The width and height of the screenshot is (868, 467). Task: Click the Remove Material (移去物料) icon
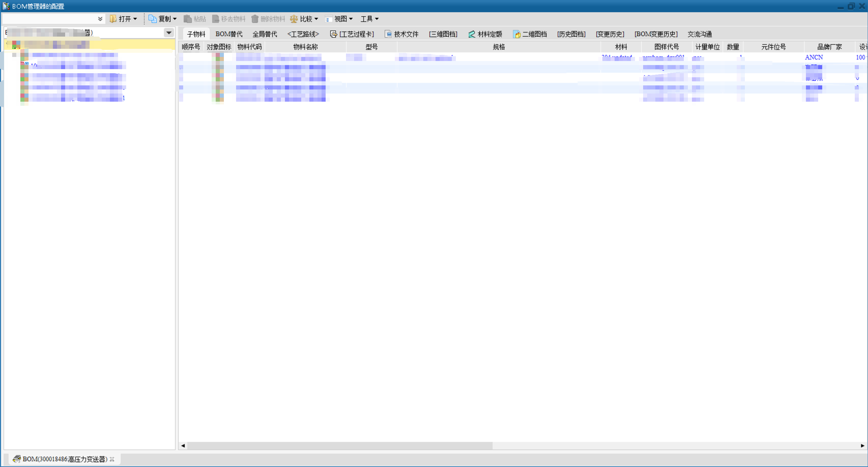point(215,19)
